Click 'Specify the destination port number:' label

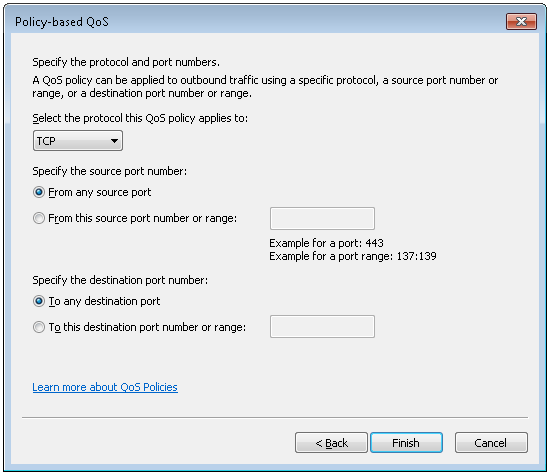pyautogui.click(x=120, y=280)
